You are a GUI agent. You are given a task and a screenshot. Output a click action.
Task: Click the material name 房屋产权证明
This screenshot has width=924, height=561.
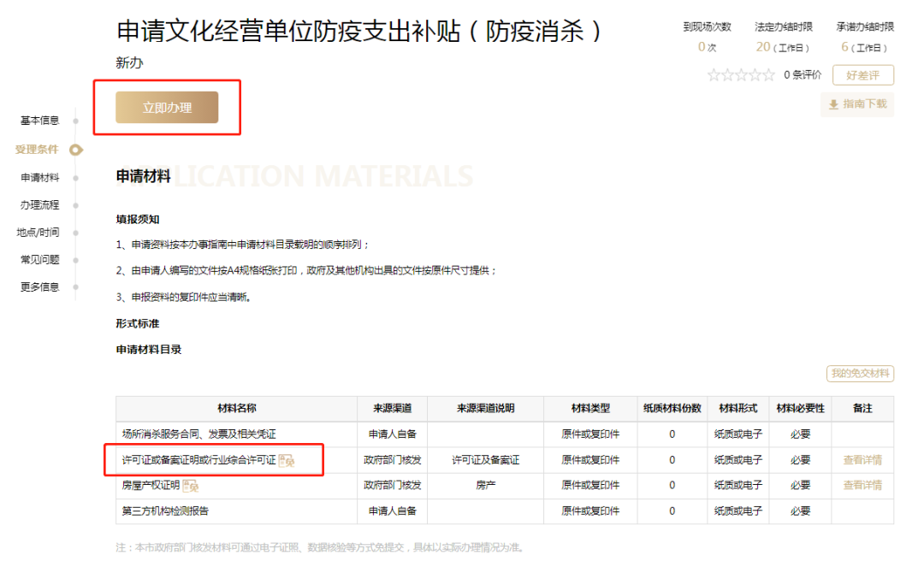(x=151, y=485)
